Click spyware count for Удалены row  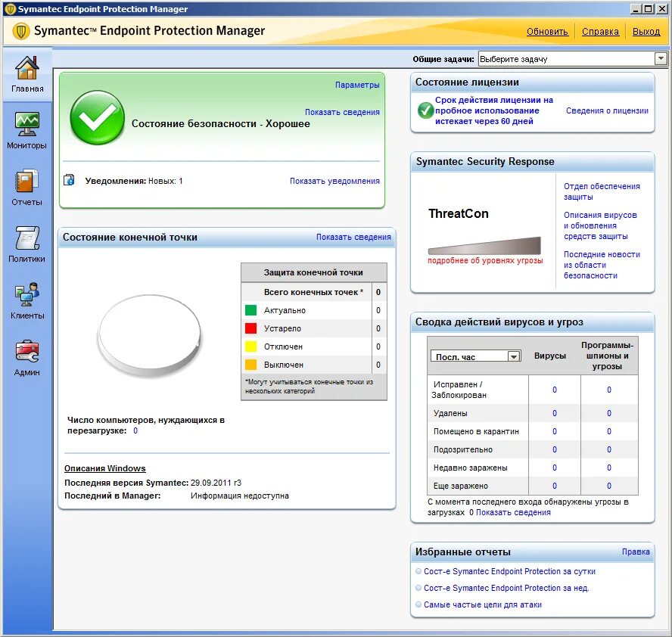[x=609, y=413]
